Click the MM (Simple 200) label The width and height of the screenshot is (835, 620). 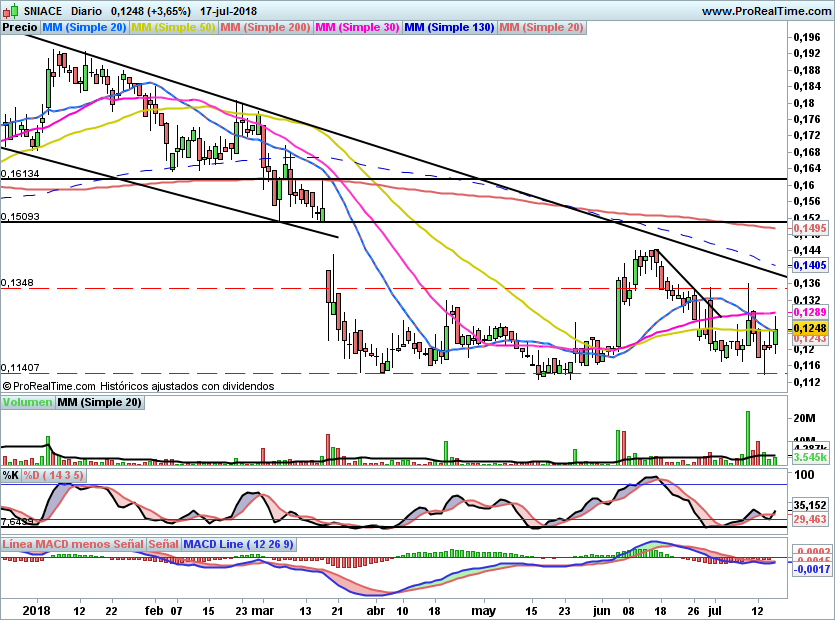[265, 27]
